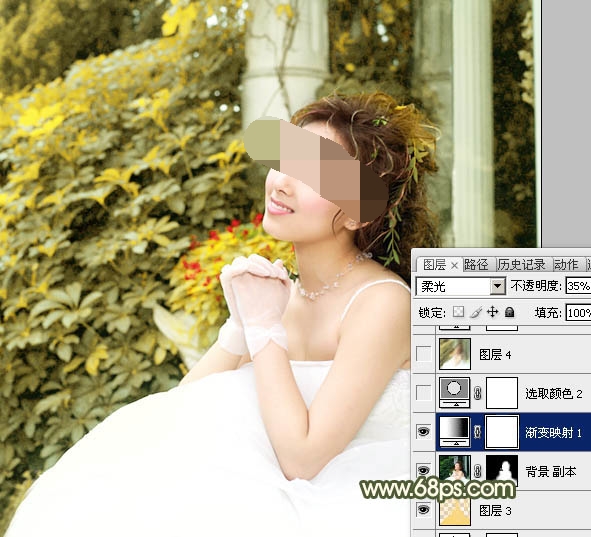Click link icon on 背景 副本 layer
Viewport: 591px width, 537px height.
coord(478,471)
